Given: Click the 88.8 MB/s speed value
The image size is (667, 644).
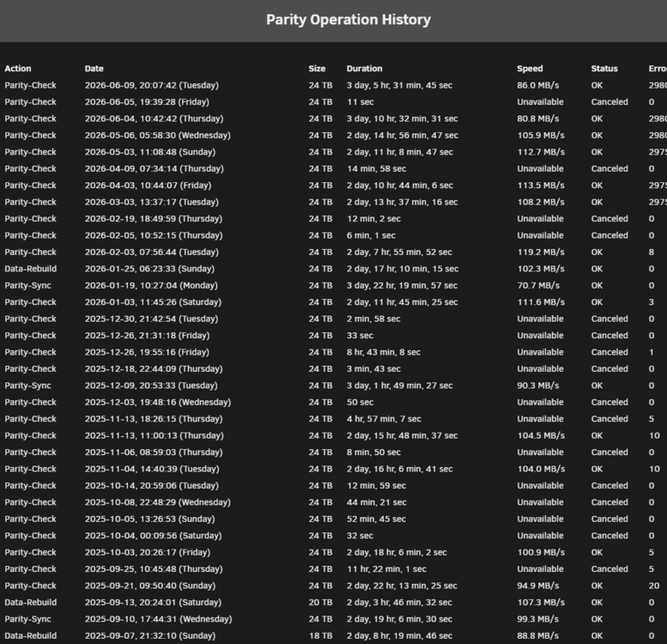Looking at the screenshot, I should [x=538, y=636].
